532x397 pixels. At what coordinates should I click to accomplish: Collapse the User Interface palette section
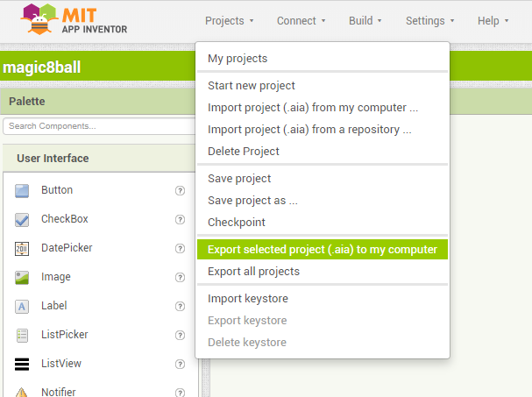[x=53, y=159]
